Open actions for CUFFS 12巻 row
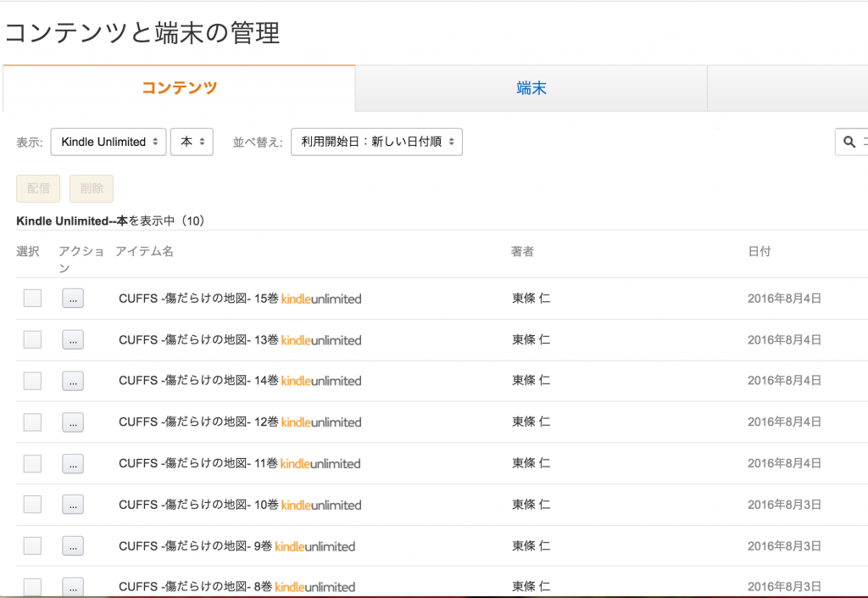 pos(73,422)
